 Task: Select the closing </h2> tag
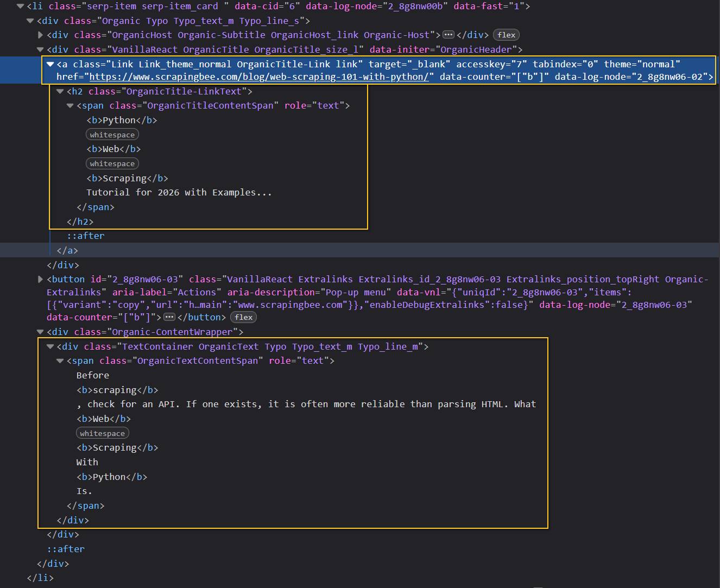coord(80,222)
